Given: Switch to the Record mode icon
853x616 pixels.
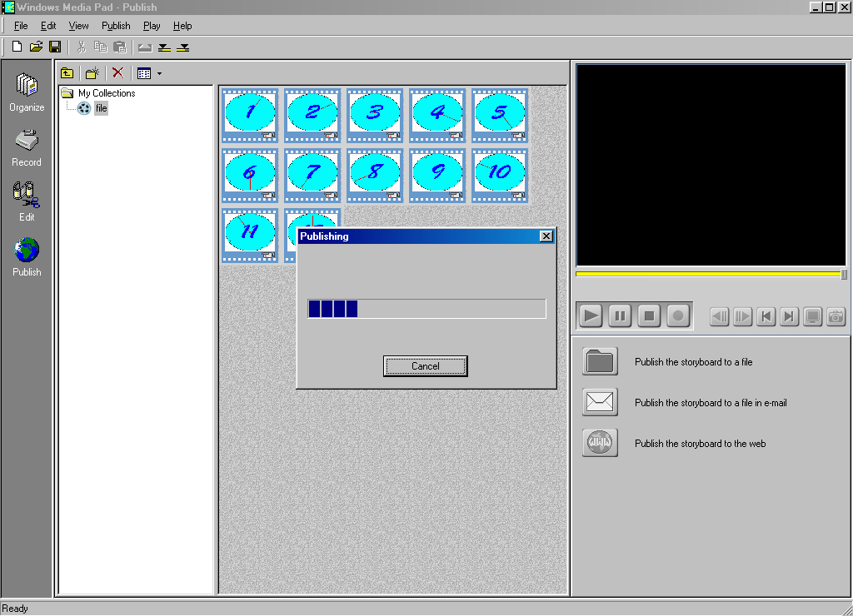Looking at the screenshot, I should click(27, 147).
